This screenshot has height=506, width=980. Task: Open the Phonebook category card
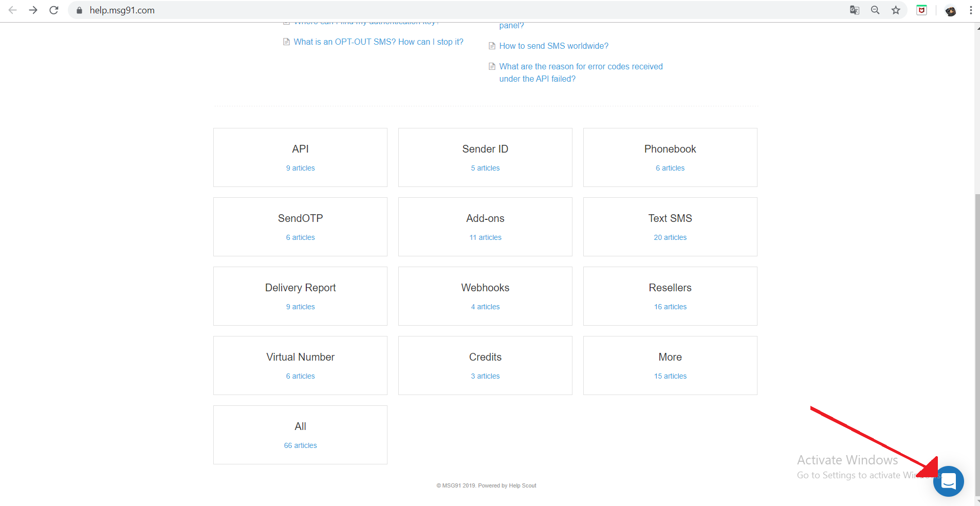(x=670, y=157)
